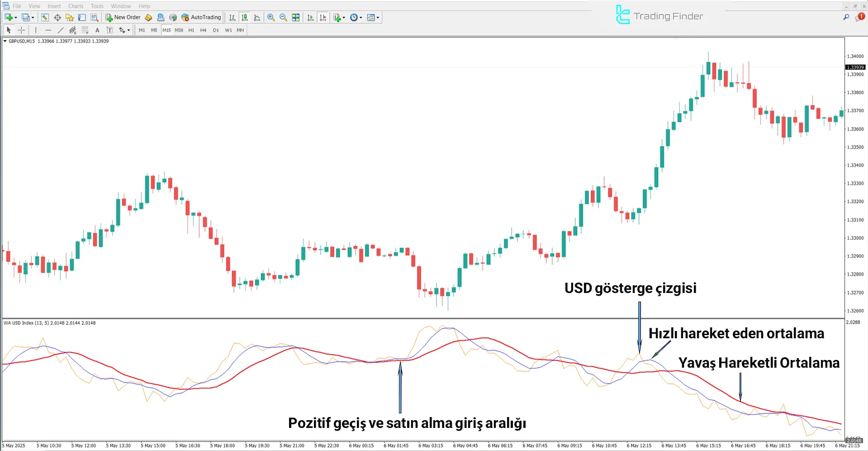Select the D1 timeframe button

pos(216,30)
